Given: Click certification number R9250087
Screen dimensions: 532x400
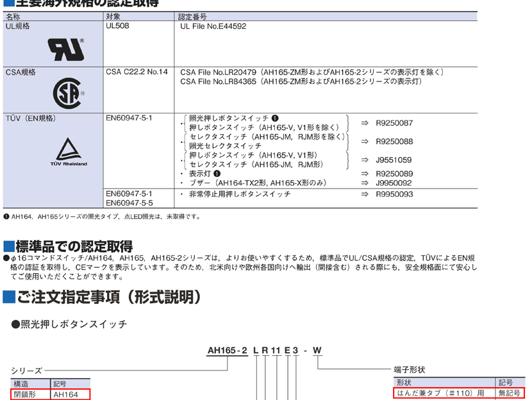Looking at the screenshot, I should pyautogui.click(x=394, y=123).
